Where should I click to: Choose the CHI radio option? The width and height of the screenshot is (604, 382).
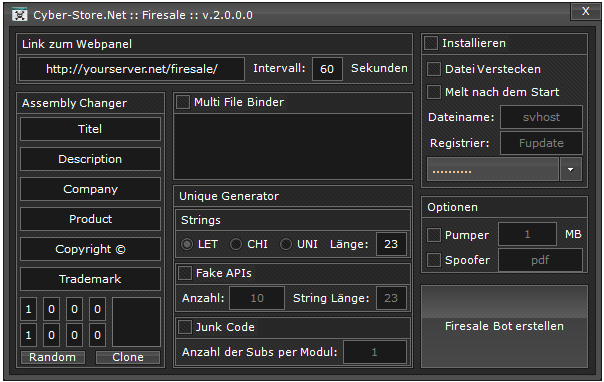(236, 244)
